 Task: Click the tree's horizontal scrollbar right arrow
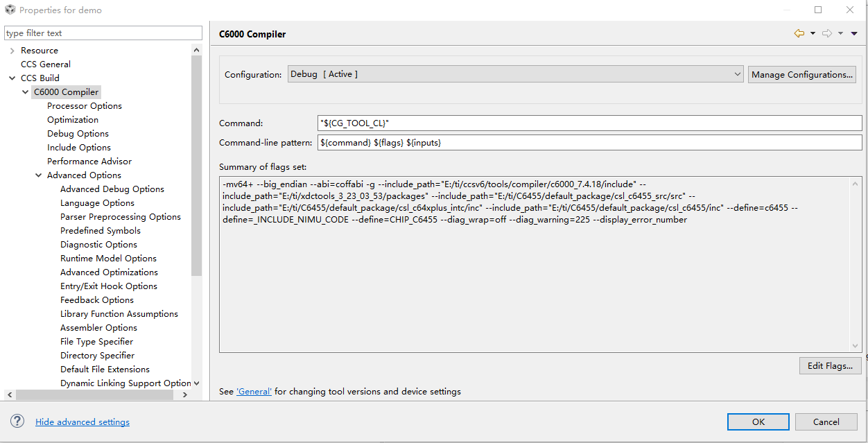[185, 394]
